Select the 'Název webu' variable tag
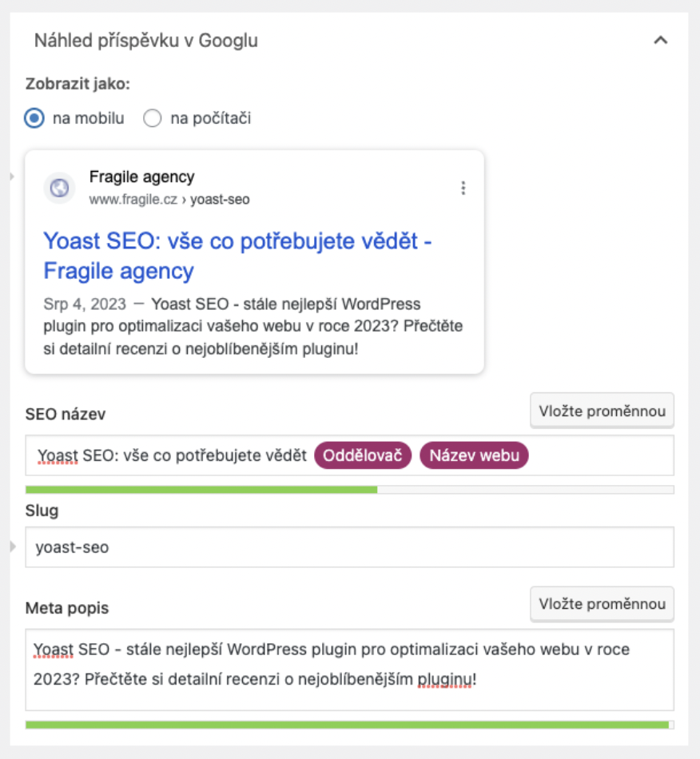This screenshot has height=759, width=700. click(474, 455)
